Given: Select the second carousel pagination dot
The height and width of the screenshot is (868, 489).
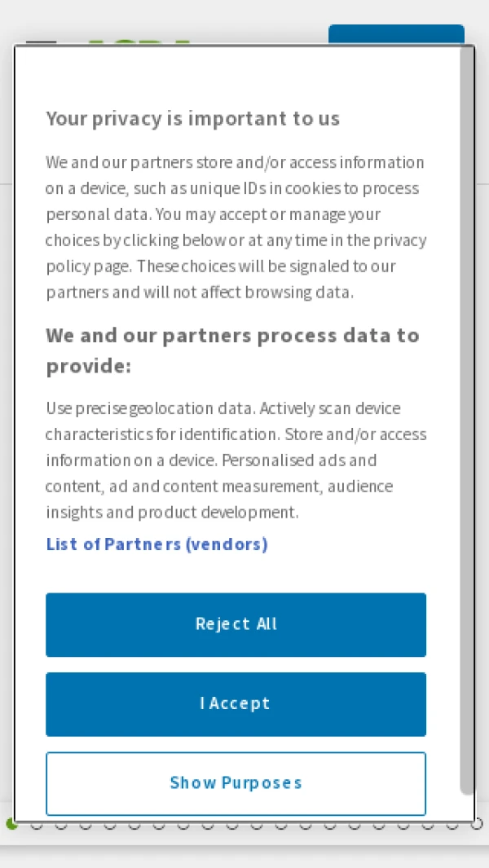Looking at the screenshot, I should click(x=37, y=825).
